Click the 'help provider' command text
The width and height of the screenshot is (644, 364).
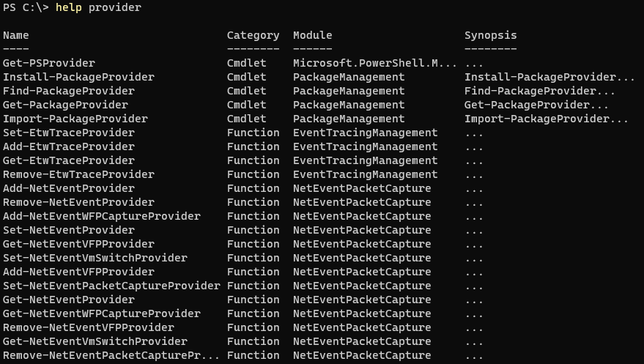coord(99,7)
